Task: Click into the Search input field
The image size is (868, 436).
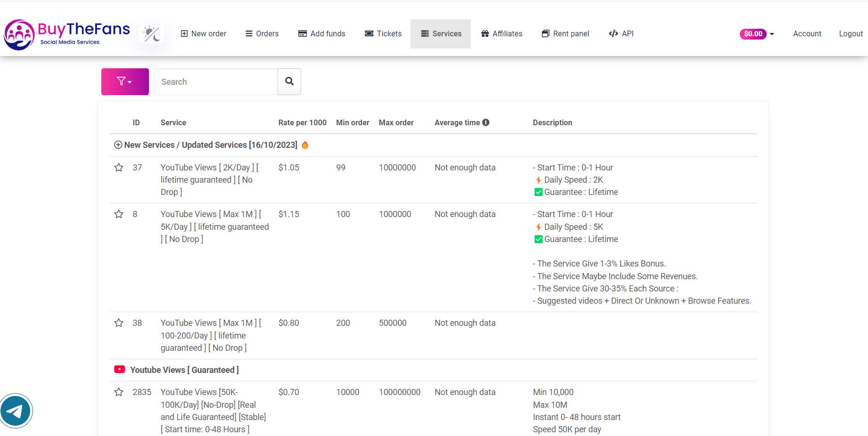Action: pyautogui.click(x=216, y=82)
